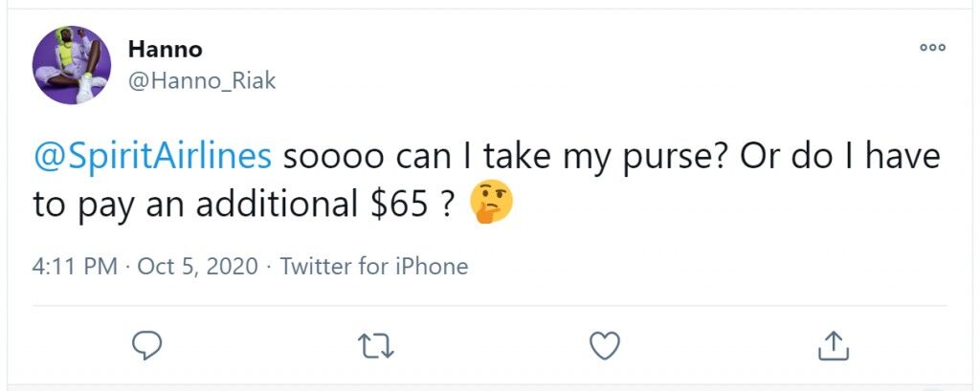Like the tweet with the heart icon
This screenshot has height=391, width=980.
pos(605,345)
